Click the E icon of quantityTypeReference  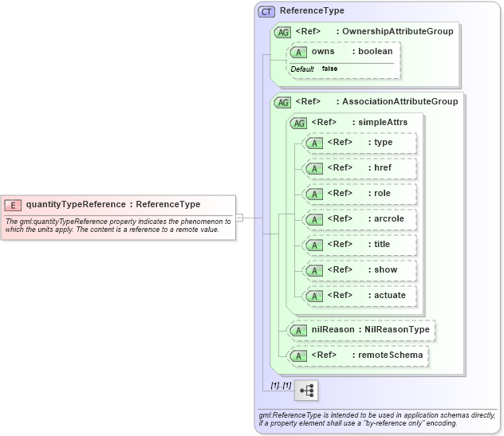[13, 205]
